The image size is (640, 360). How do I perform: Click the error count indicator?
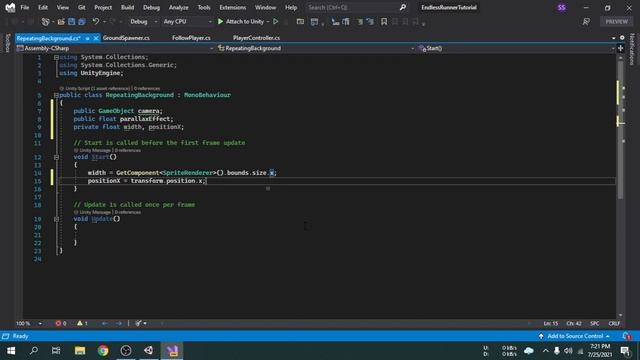point(60,323)
